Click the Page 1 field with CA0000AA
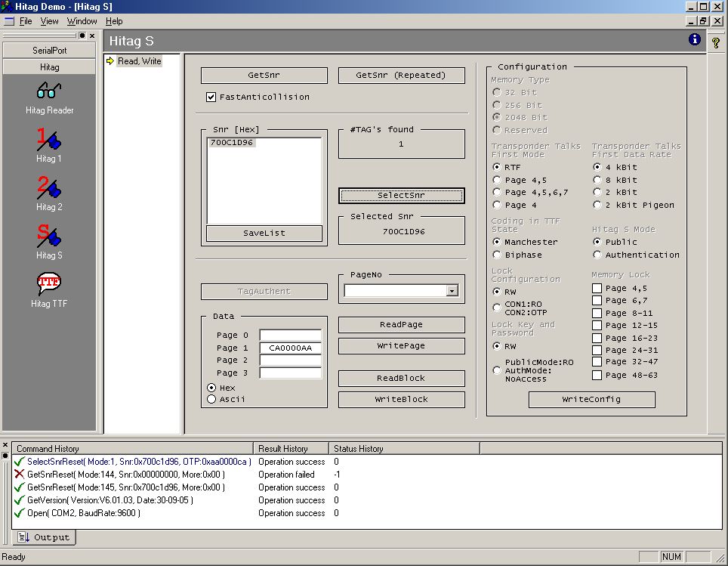The image size is (728, 566). tap(291, 348)
